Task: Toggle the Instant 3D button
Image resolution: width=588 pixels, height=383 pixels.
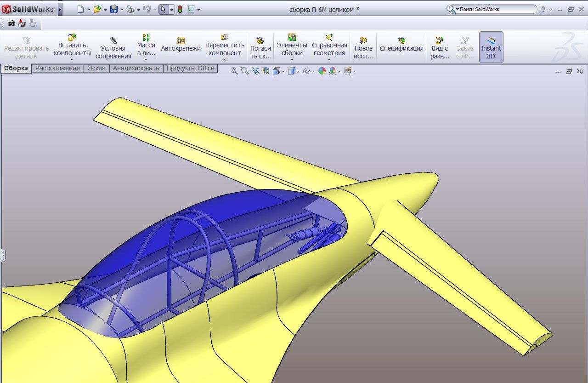Action: click(x=491, y=47)
